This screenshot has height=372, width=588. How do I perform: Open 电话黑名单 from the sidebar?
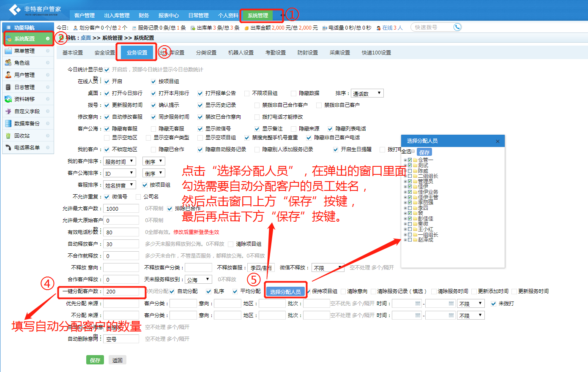click(x=27, y=148)
